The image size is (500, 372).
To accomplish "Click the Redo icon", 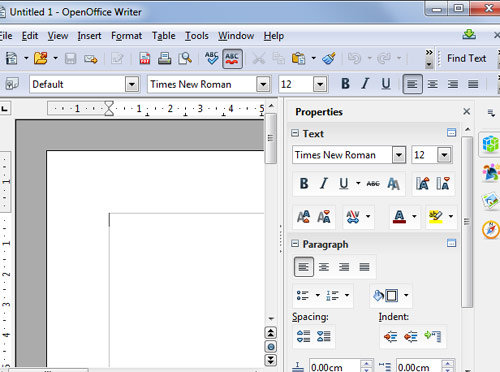I will point(384,59).
